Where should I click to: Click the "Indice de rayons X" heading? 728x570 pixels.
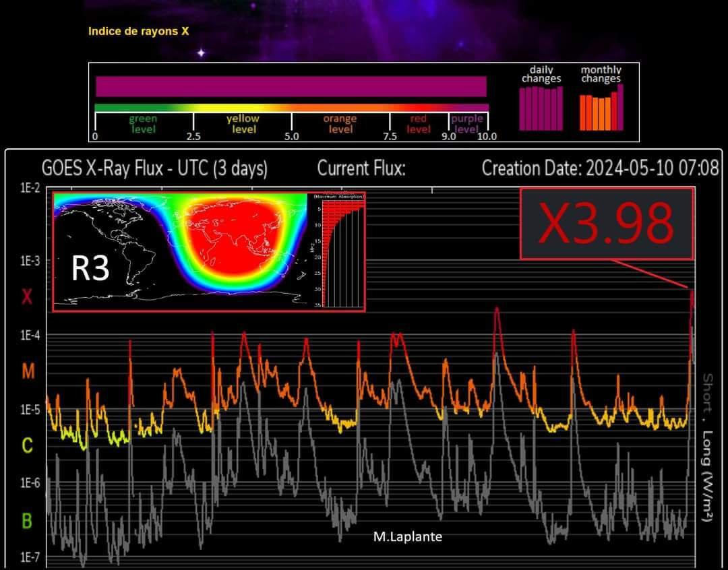(138, 31)
